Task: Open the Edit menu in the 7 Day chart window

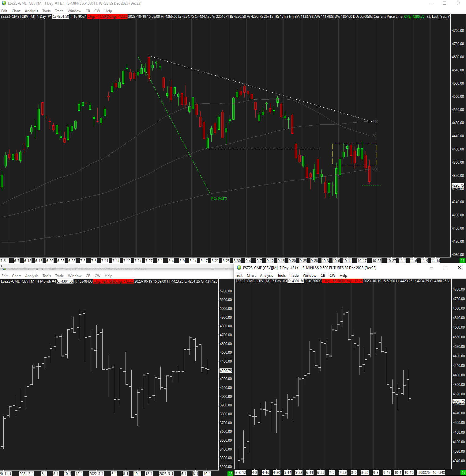Action: click(239, 276)
